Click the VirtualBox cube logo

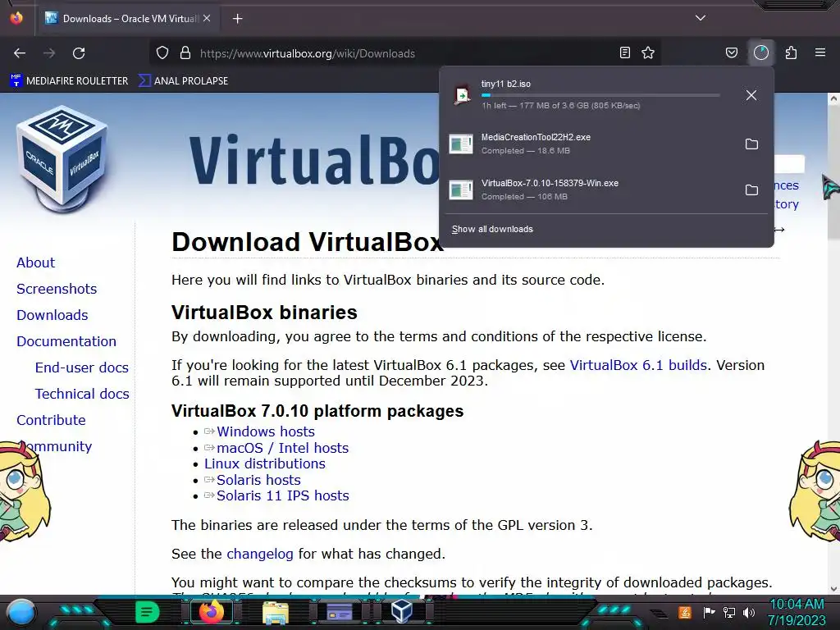[x=63, y=159]
